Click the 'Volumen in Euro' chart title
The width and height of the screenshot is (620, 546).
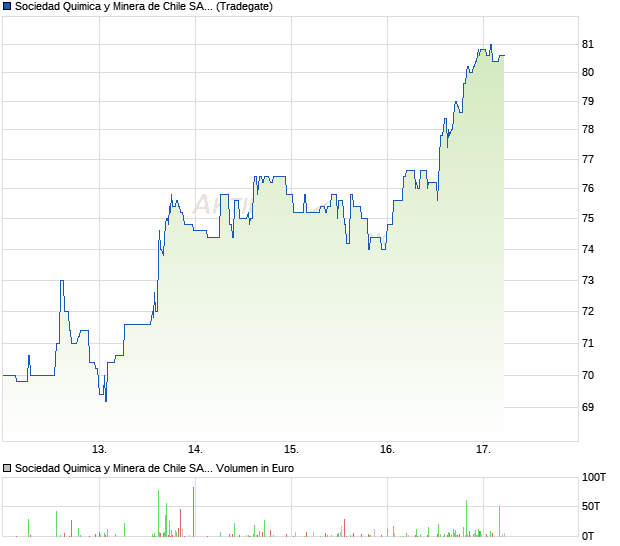pos(155,468)
